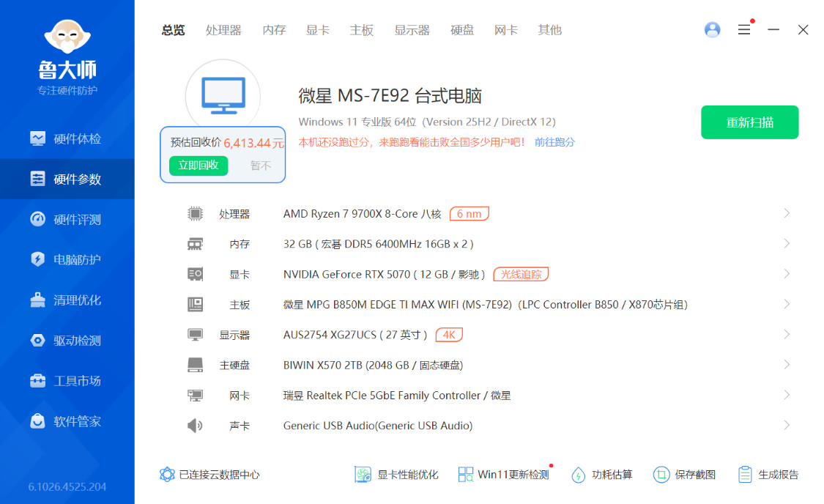
Task: Click the 4K monitor badge
Action: [x=449, y=334]
